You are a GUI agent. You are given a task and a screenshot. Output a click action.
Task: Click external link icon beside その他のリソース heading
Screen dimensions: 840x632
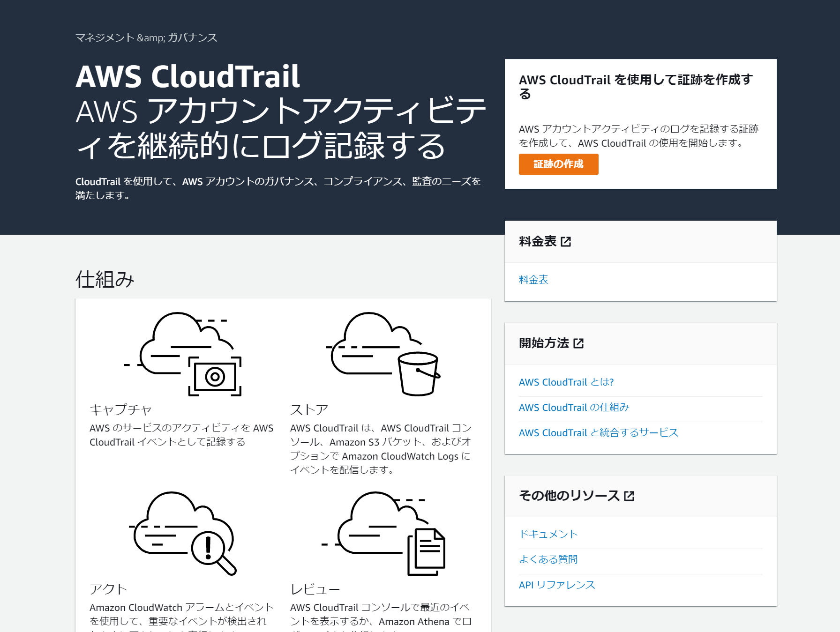[x=629, y=496]
